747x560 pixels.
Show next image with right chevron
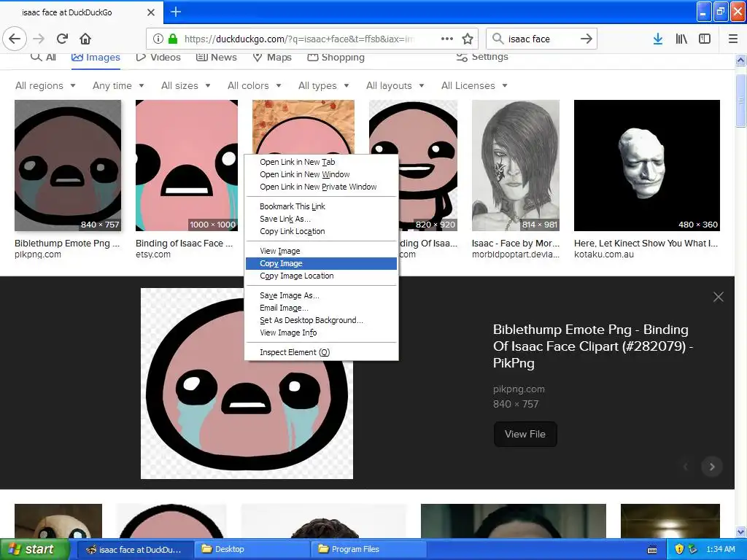point(712,467)
